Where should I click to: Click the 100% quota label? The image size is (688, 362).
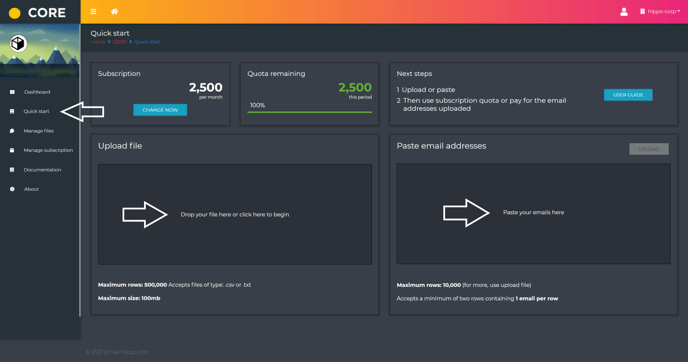[257, 105]
